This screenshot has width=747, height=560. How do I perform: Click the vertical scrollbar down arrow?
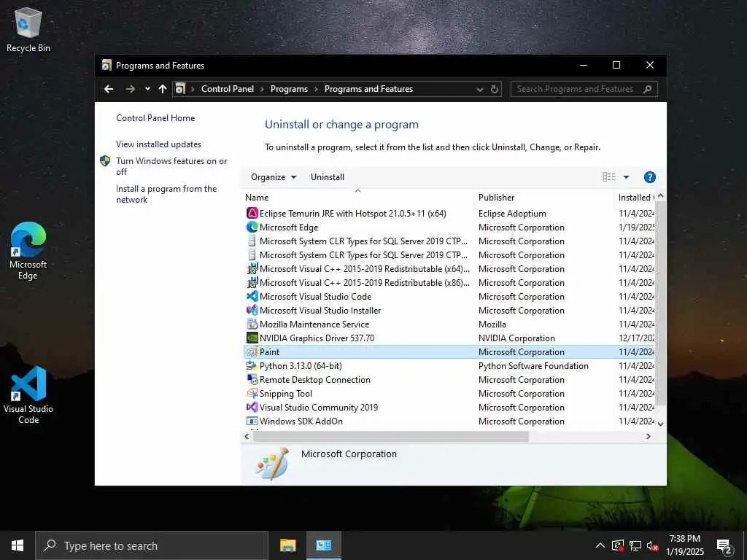660,424
